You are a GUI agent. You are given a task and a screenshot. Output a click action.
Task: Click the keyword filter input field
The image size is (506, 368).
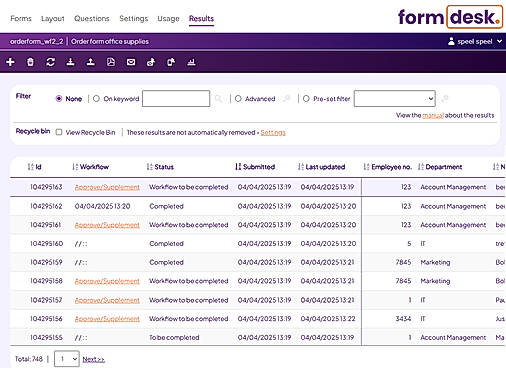tap(176, 99)
